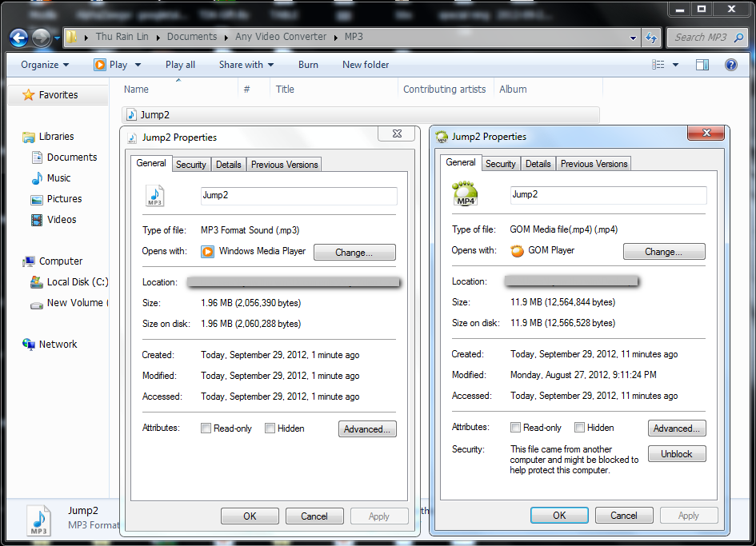Click Change next to Windows Media Player
Screen dimensions: 756x546
tap(354, 252)
